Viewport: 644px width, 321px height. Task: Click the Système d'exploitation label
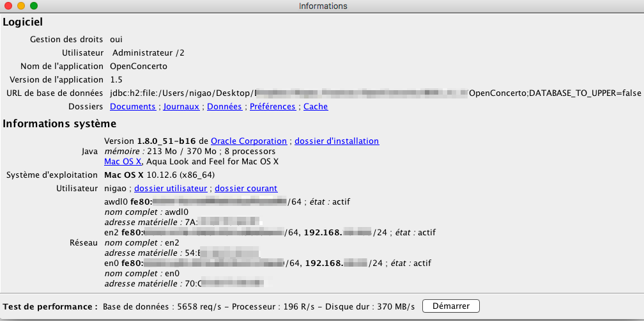[x=52, y=175]
